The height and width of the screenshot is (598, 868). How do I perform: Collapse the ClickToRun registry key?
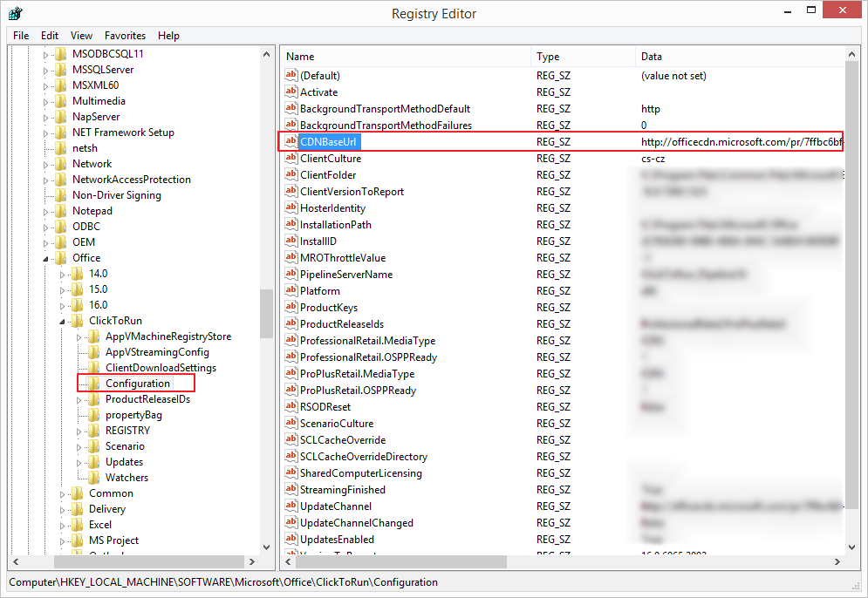tap(63, 322)
